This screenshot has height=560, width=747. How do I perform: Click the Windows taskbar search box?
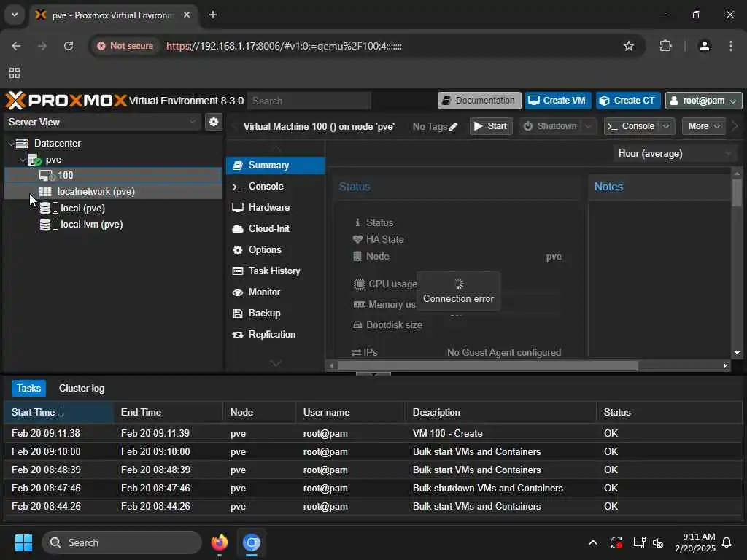click(122, 542)
